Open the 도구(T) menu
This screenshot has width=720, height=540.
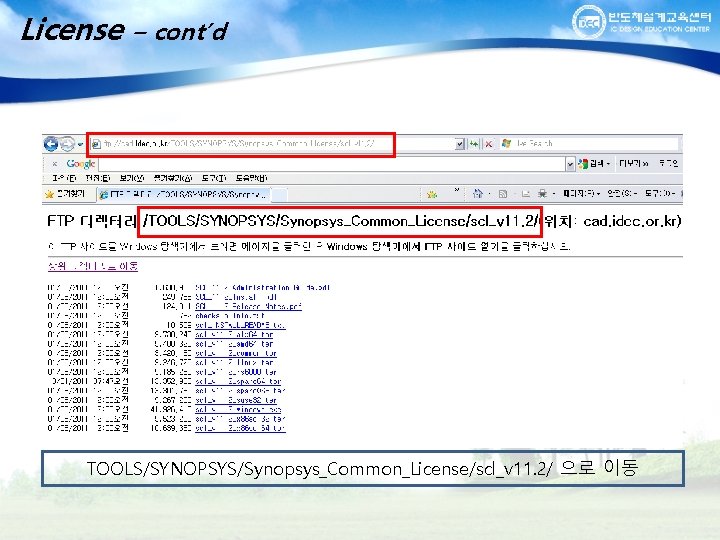click(214, 178)
